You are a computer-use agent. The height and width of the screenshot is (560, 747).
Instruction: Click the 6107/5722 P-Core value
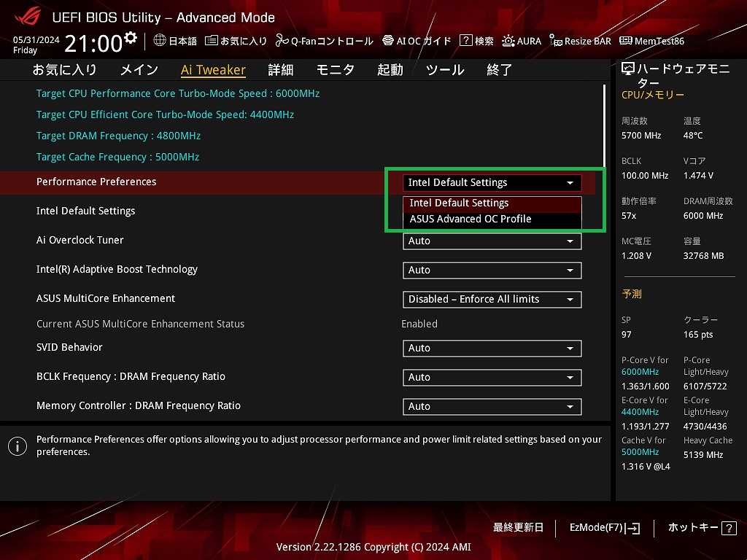click(705, 386)
